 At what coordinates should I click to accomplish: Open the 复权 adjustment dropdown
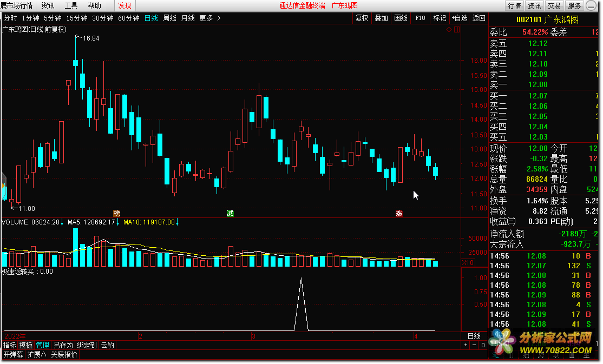(362, 18)
